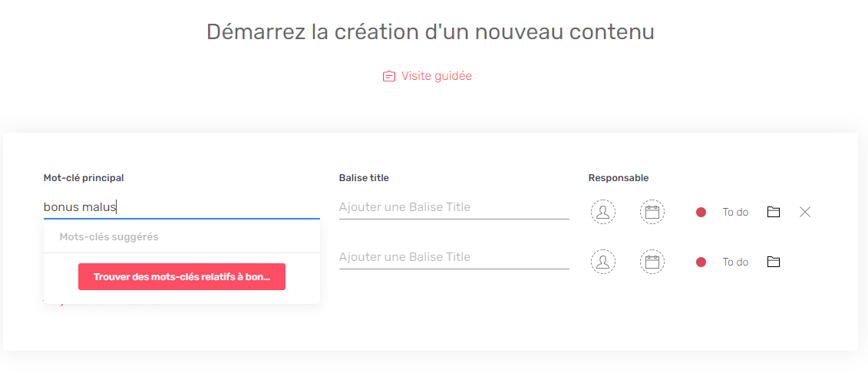
Task: Click the red status dot in first row
Action: [701, 212]
